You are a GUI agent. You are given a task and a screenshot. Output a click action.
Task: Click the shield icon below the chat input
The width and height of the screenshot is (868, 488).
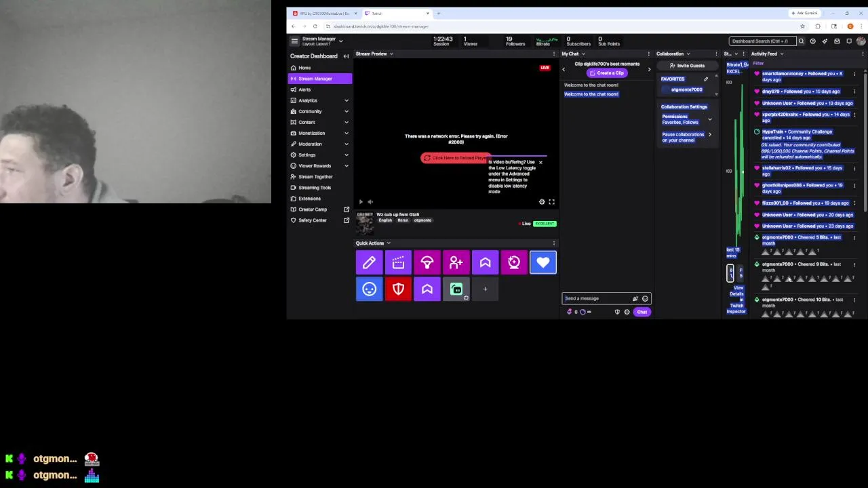coord(617,312)
